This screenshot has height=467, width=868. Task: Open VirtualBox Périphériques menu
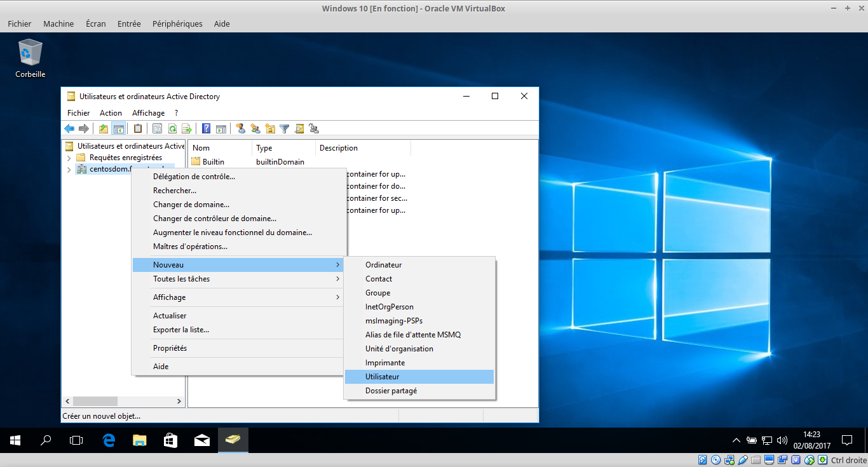pos(177,24)
